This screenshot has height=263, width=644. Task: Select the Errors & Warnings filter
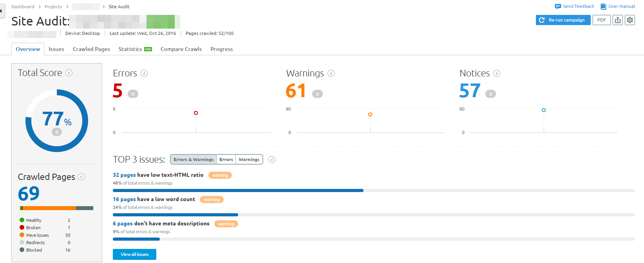(194, 160)
